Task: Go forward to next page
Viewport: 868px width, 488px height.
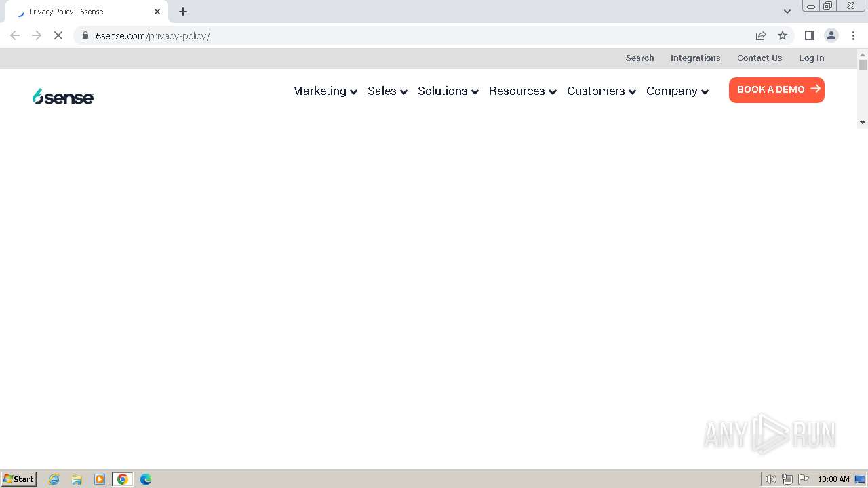Action: tap(37, 35)
